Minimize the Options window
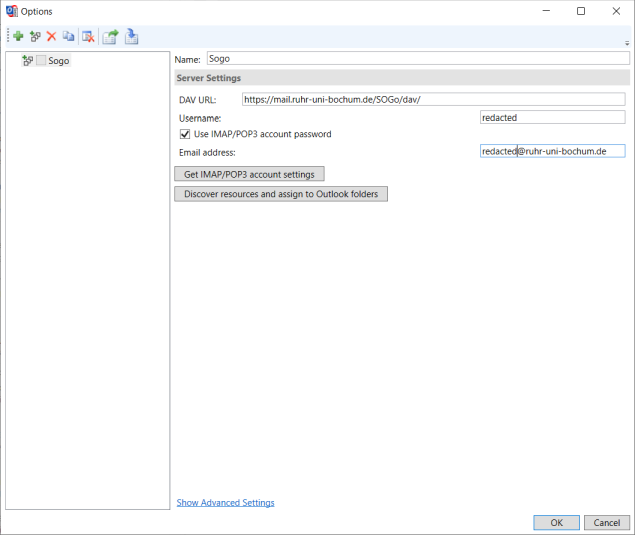This screenshot has width=635, height=535. click(546, 11)
